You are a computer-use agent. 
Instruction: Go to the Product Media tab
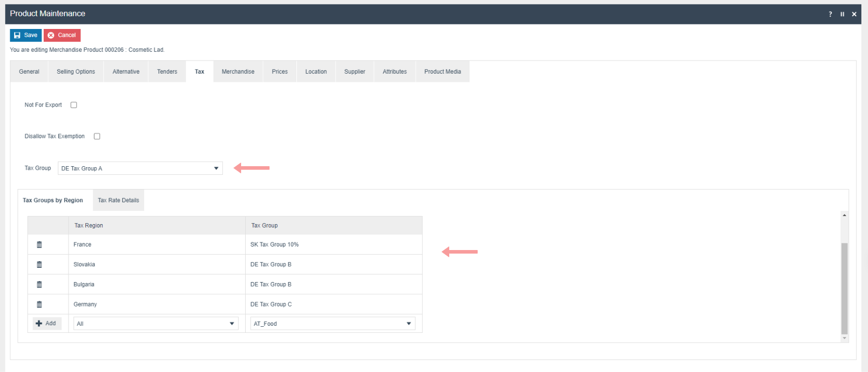tap(442, 72)
